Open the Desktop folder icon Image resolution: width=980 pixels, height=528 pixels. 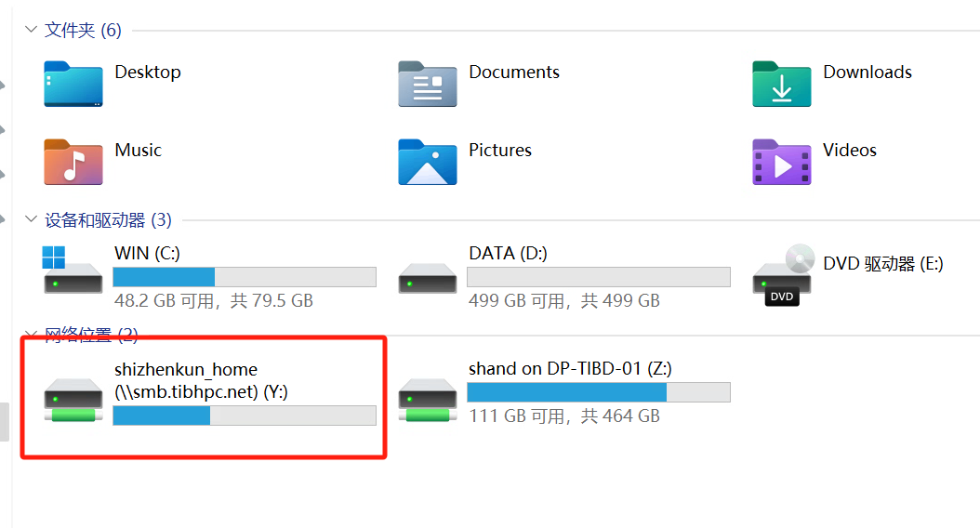click(x=73, y=85)
